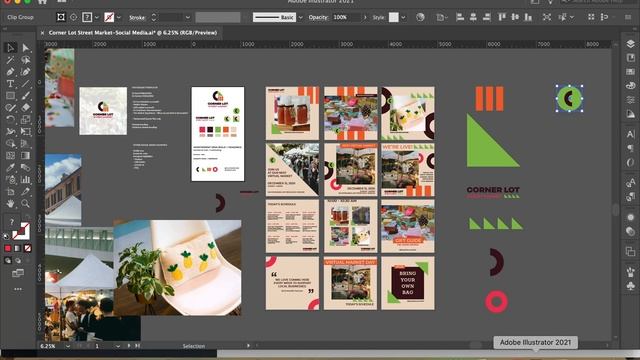This screenshot has height=360, width=640.
Task: Click the Stroke box in toolbar
Action: point(22,232)
